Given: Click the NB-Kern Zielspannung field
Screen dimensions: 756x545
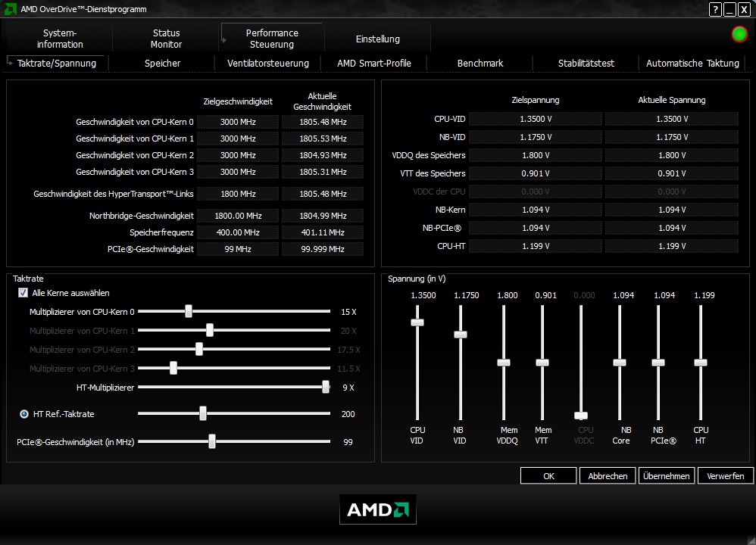Looking at the screenshot, I should point(536,210).
